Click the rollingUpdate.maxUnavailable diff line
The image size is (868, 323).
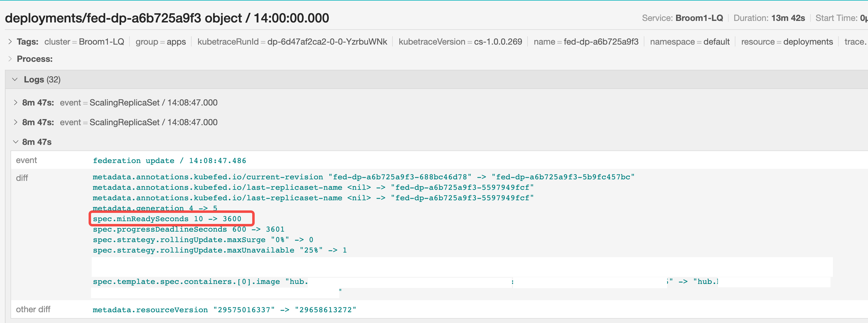pyautogui.click(x=220, y=250)
